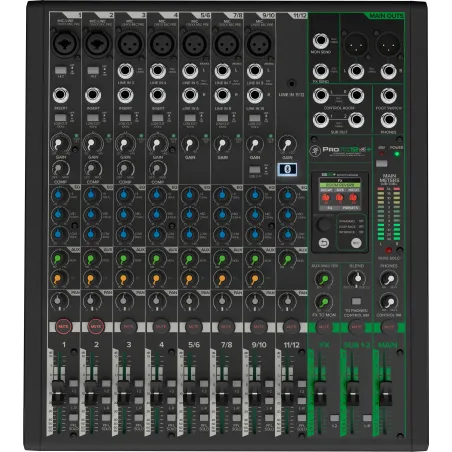Toggle the 48V phantom power switch

pyautogui.click(x=382, y=163)
